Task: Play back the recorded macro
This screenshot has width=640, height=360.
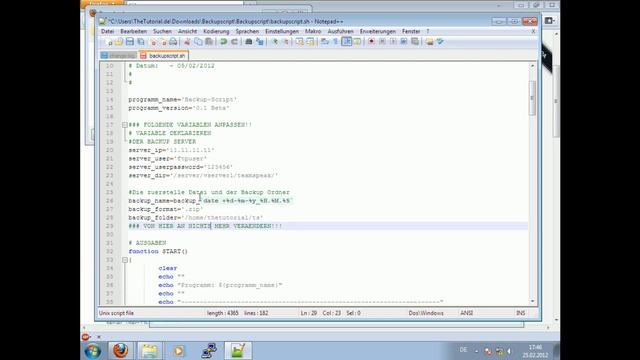Action: pyautogui.click(x=393, y=42)
